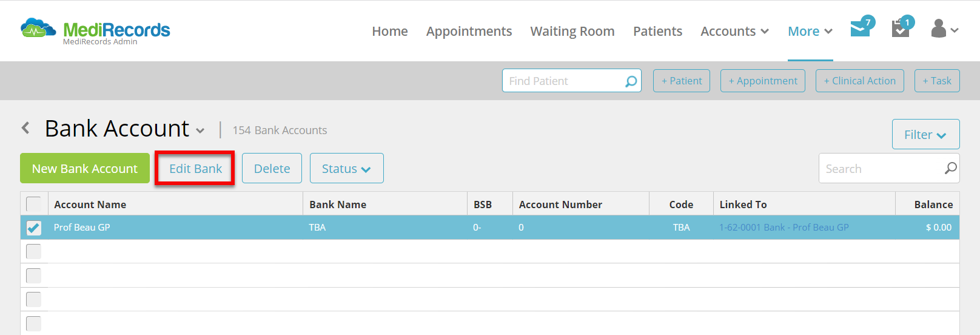Tick the checkbox below Prof Beau GP

34,251
